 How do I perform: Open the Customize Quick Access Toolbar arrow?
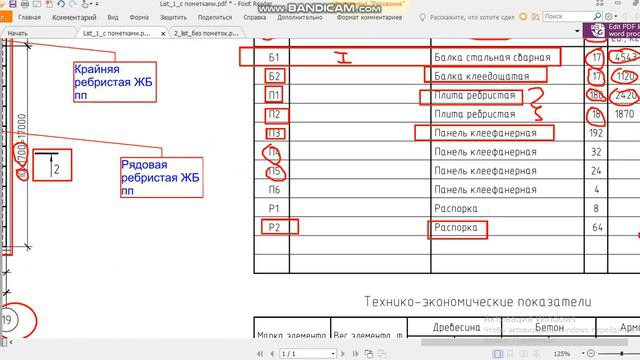pos(97,4)
